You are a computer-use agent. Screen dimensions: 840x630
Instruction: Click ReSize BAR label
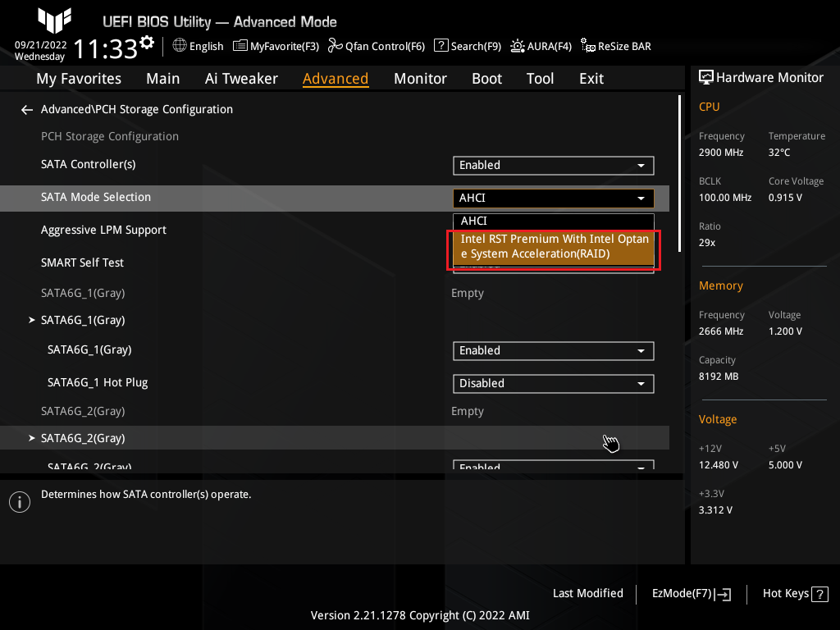coord(624,47)
